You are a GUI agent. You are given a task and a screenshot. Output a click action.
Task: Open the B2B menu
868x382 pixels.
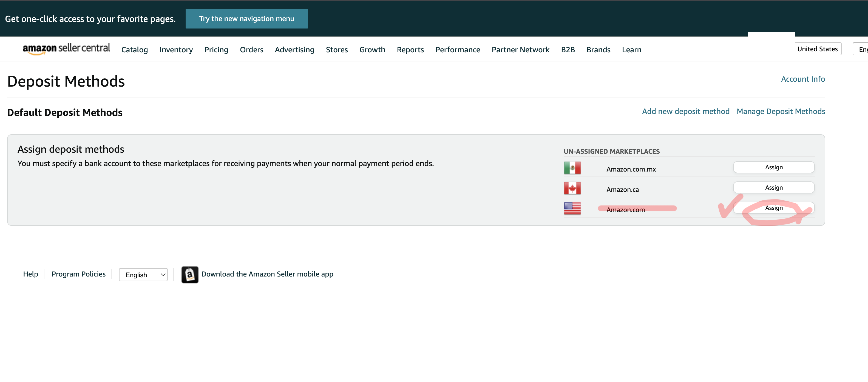(568, 50)
